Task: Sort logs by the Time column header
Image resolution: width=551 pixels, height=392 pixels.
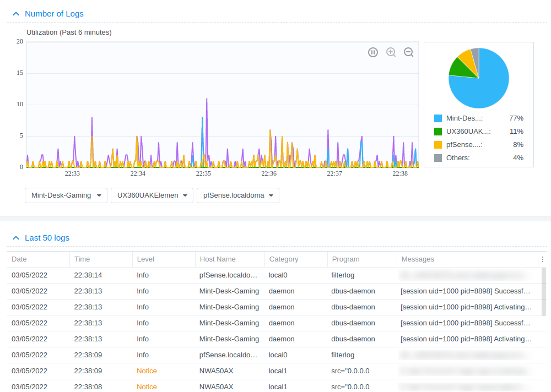Action: 101,259
